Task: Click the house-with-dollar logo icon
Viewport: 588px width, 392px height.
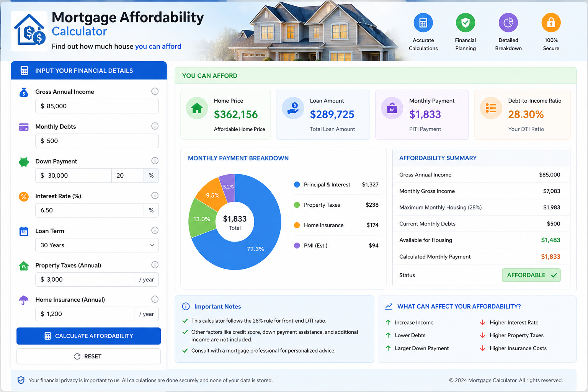Action: coord(29,31)
